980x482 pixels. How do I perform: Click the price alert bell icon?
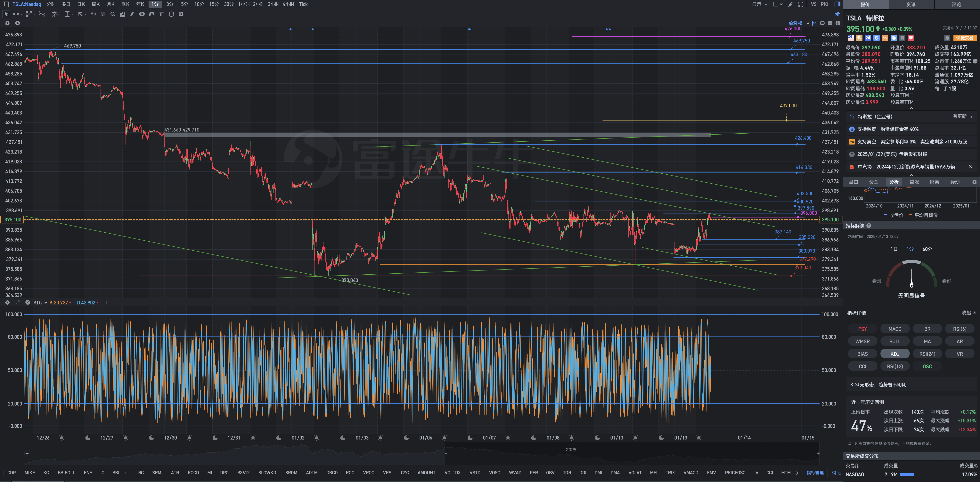[x=947, y=38]
